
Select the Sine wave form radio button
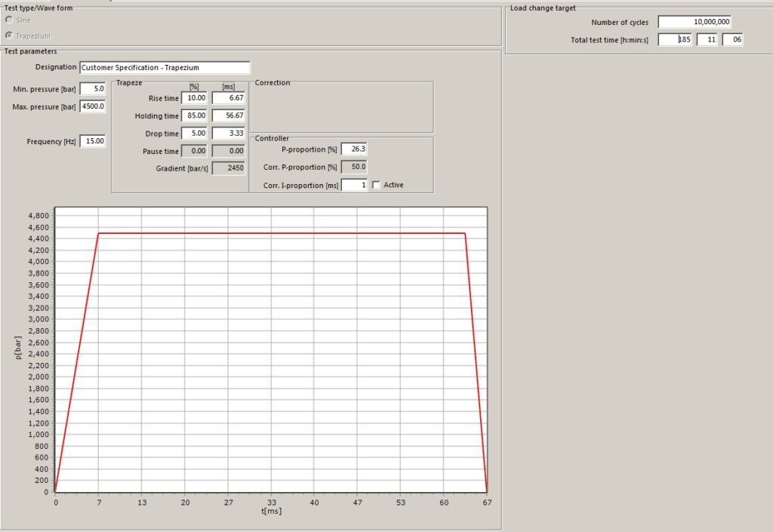pyautogui.click(x=8, y=20)
